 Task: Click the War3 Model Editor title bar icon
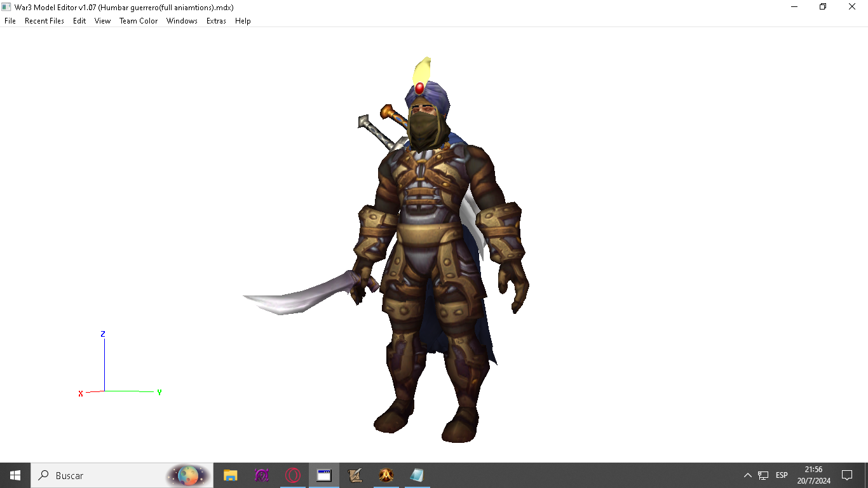pyautogui.click(x=7, y=7)
